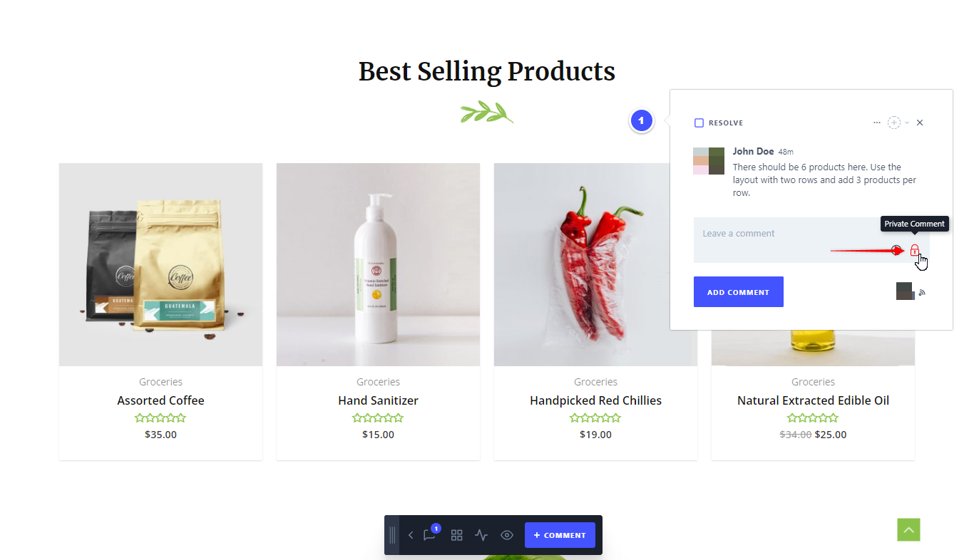
Task: Check the Resolve checkbox
Action: [699, 123]
